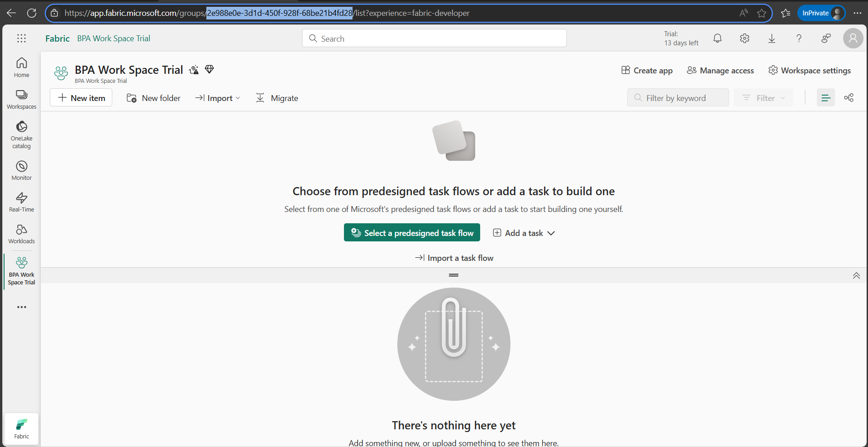Viewport: 868px width, 447px height.
Task: Open Workloads in left navigation
Action: click(x=21, y=234)
